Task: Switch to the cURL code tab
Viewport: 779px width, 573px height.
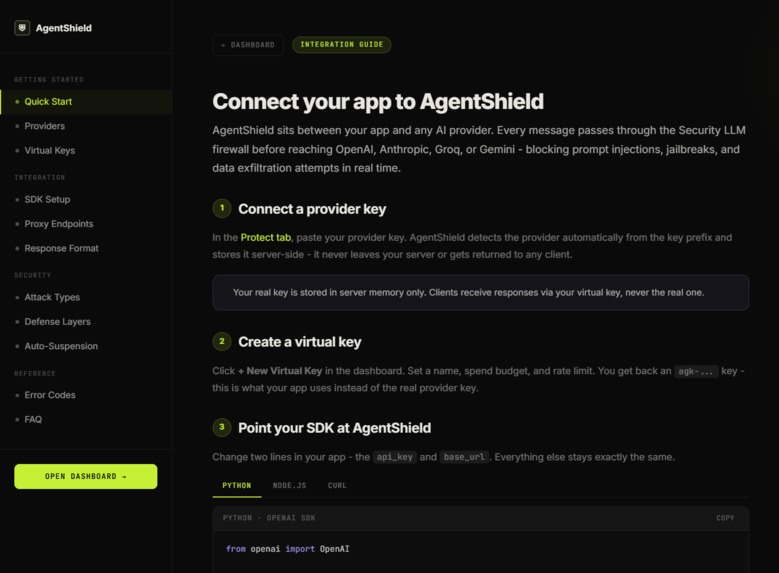Action: pyautogui.click(x=337, y=486)
